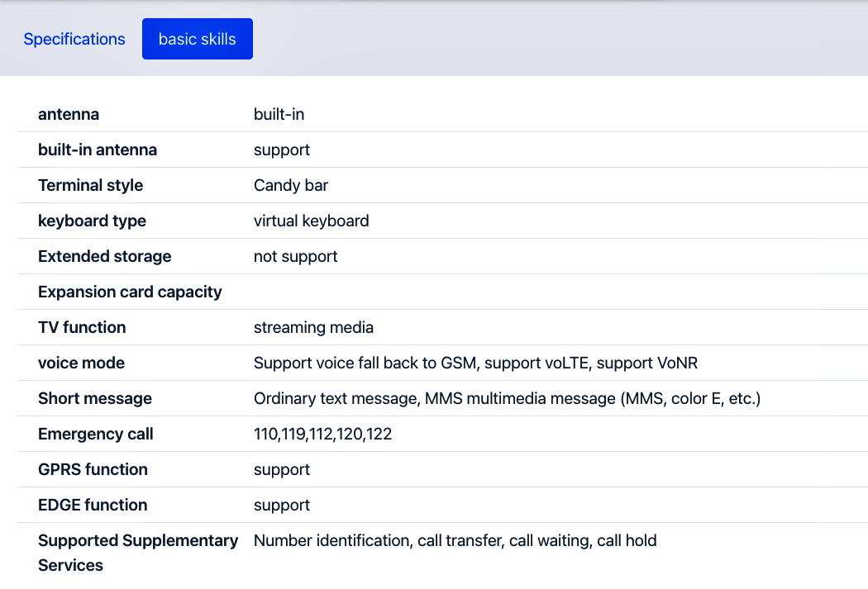The width and height of the screenshot is (868, 589).
Task: Click the Expansion card capacity label
Action: 130,292
